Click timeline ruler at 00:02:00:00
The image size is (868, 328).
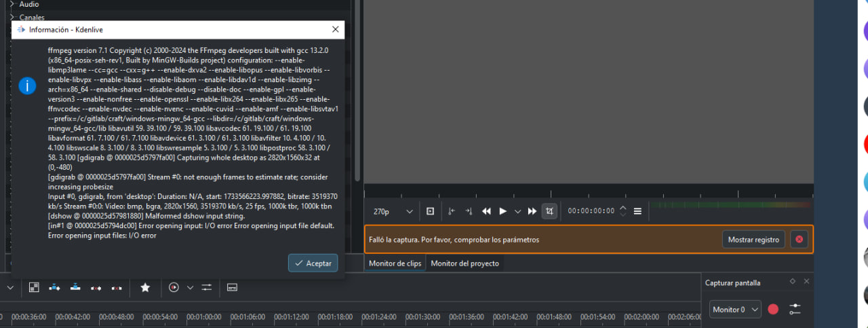(x=642, y=316)
